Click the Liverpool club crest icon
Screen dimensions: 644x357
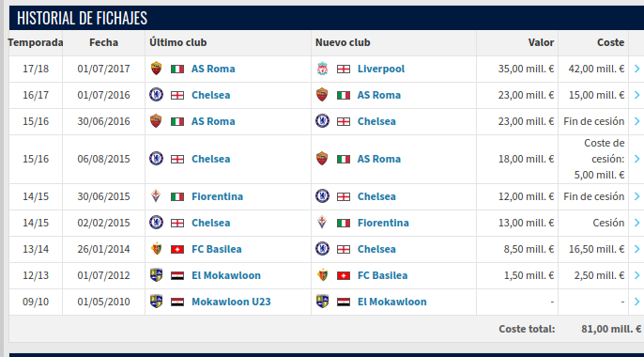(x=322, y=69)
